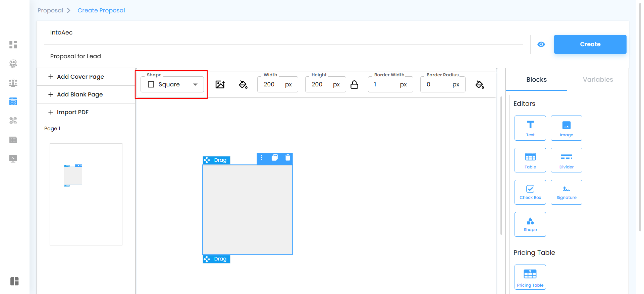Add a Check Box editor block
This screenshot has height=294, width=644.
(x=530, y=192)
